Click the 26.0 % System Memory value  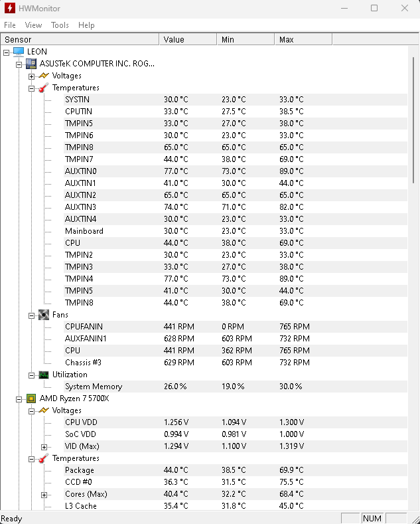point(175,387)
